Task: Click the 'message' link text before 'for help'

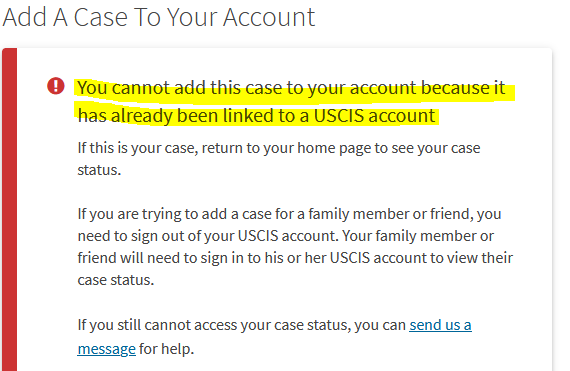Action: pyautogui.click(x=107, y=349)
